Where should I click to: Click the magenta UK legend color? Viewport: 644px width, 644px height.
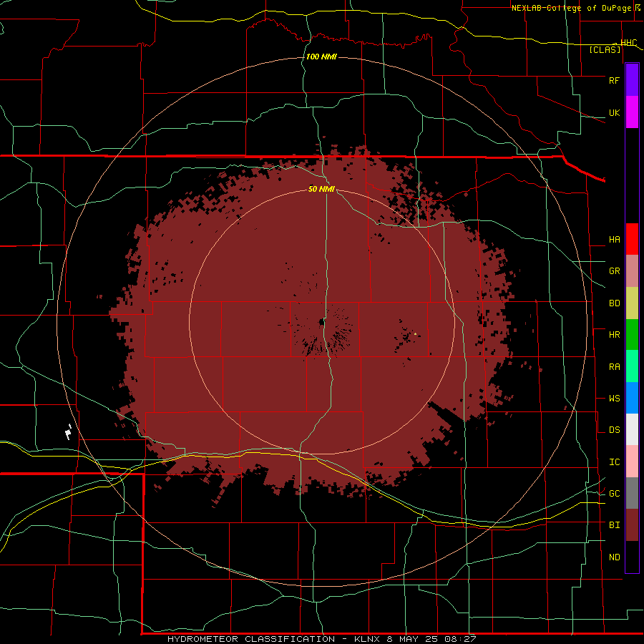coord(632,112)
